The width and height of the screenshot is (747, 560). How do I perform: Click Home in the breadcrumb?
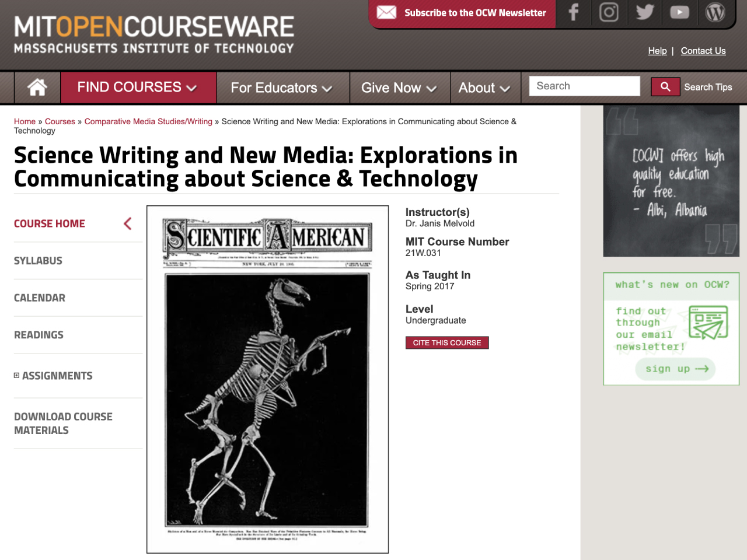pyautogui.click(x=25, y=121)
